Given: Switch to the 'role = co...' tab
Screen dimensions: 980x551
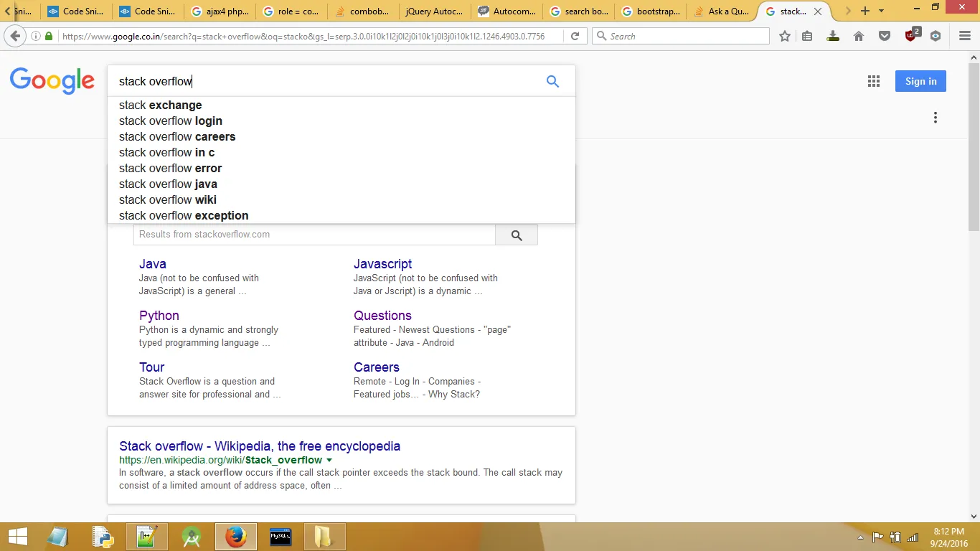Looking at the screenshot, I should [x=291, y=11].
